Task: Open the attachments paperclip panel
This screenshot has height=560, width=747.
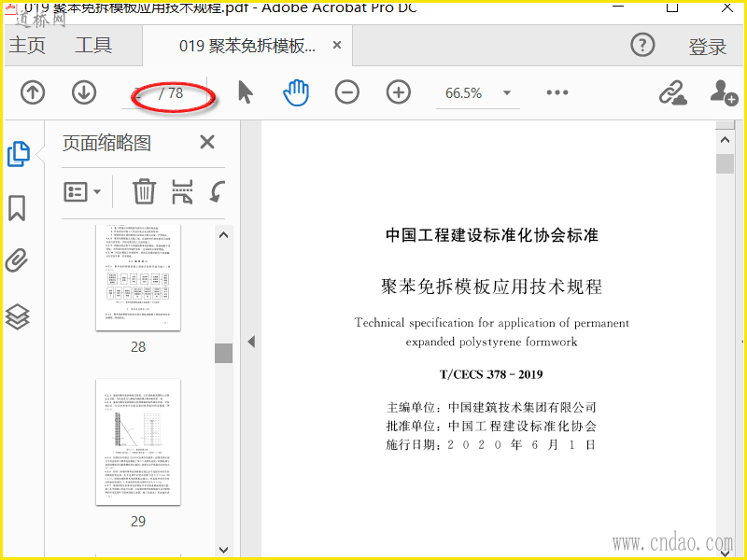Action: (x=17, y=260)
